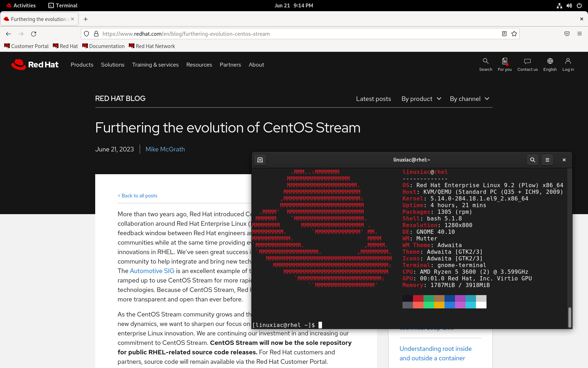The height and width of the screenshot is (368, 588).
Task: Expand the By product dropdown
Action: [x=421, y=99]
